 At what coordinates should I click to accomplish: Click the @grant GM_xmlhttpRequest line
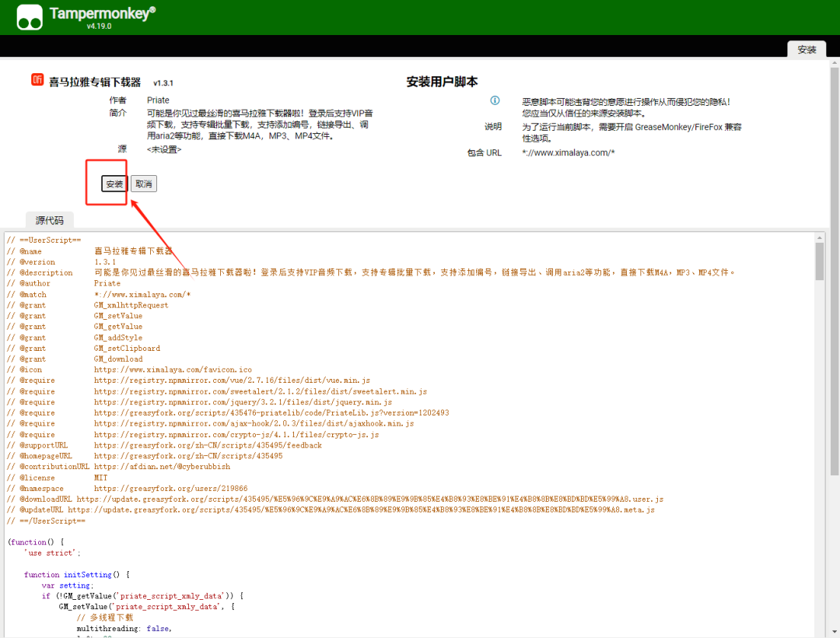(x=87, y=305)
